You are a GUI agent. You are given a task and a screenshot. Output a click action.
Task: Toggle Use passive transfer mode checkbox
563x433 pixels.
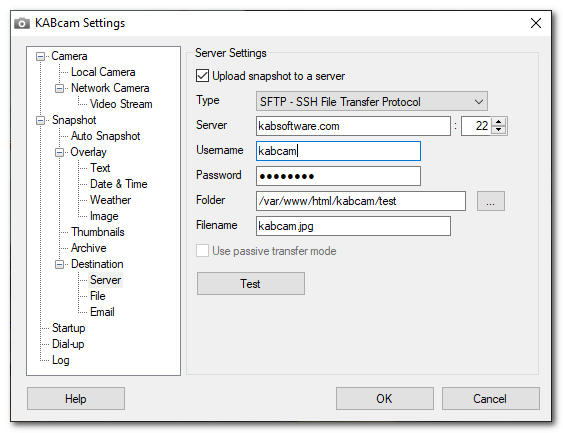(x=203, y=251)
